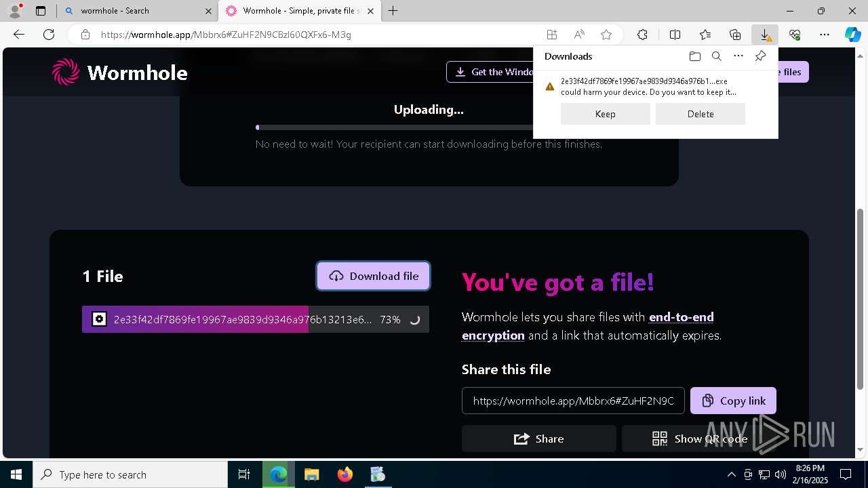Screen dimensions: 868x488
Task: Show QR code for this file
Action: tap(701, 439)
